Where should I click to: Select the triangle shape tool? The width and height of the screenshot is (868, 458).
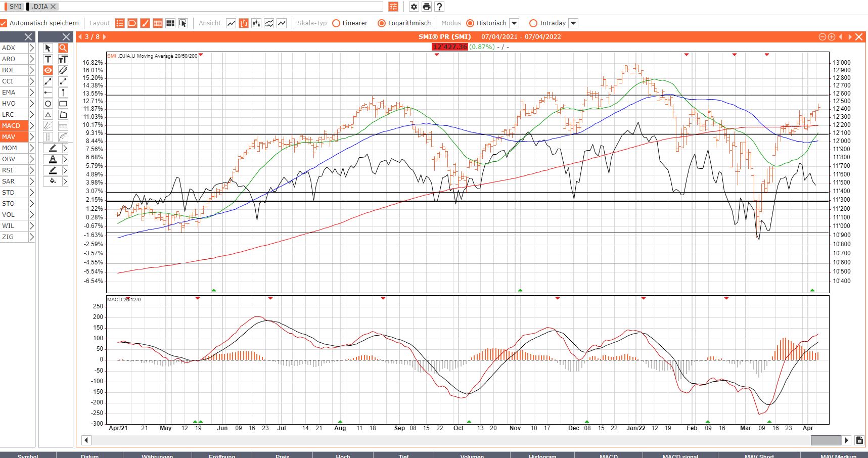click(48, 115)
